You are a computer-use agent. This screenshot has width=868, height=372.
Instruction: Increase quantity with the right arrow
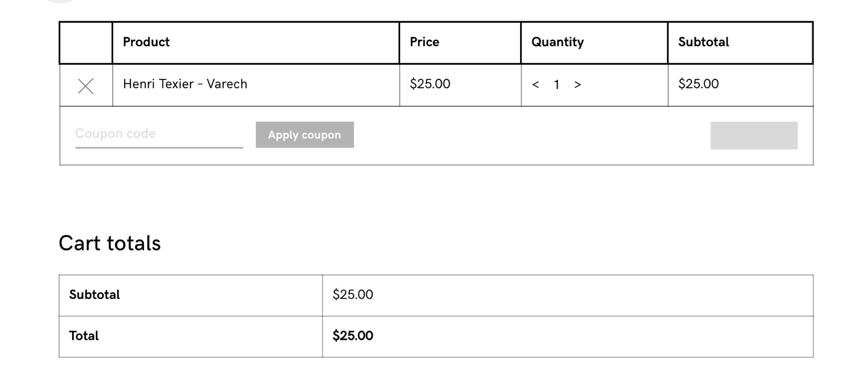point(577,85)
